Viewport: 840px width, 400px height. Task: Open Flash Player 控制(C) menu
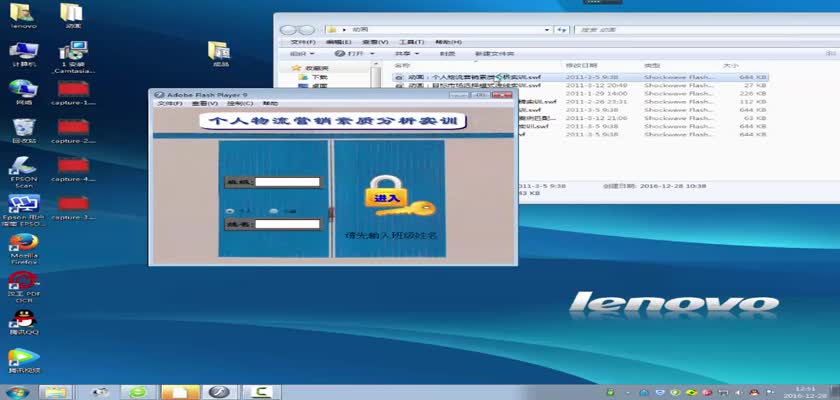240,103
